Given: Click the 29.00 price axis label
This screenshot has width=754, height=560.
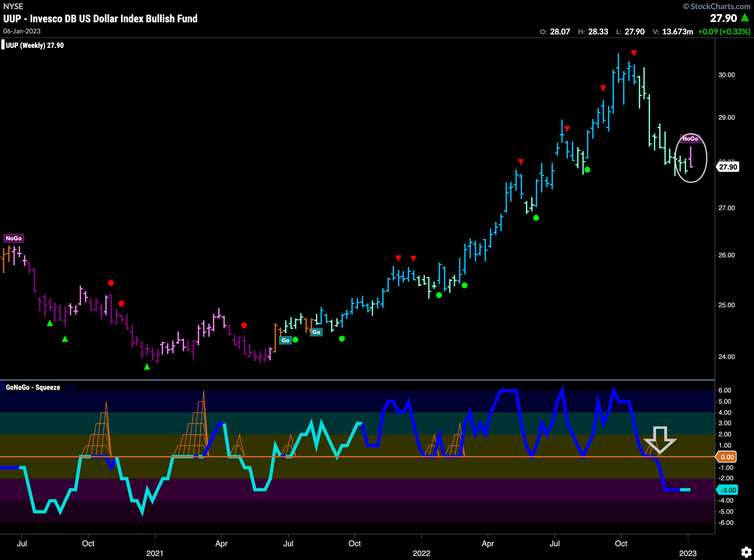Looking at the screenshot, I should 726,118.
